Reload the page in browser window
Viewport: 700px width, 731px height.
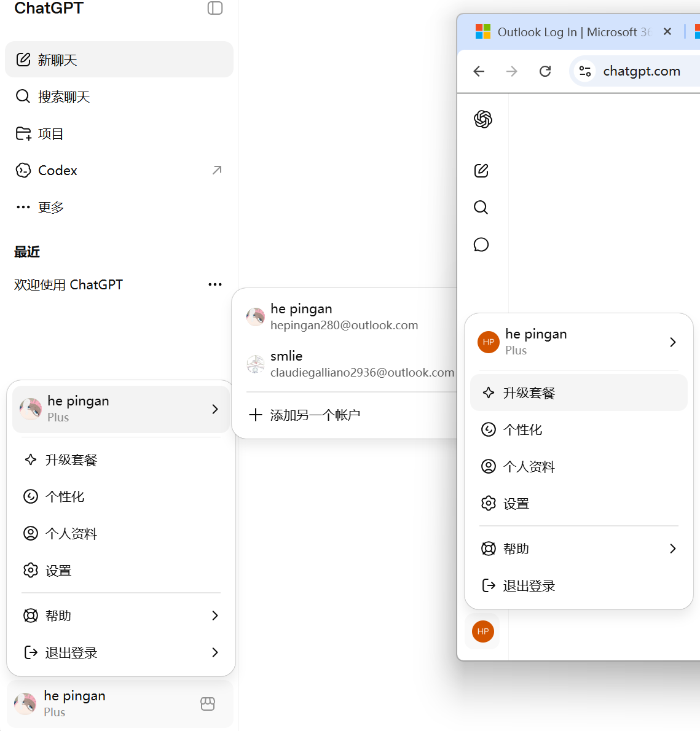coord(545,71)
